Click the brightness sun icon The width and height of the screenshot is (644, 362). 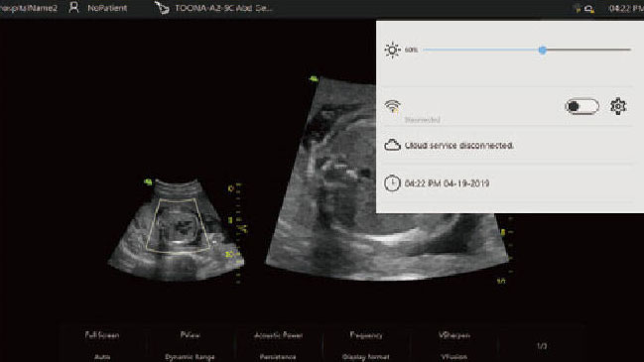(392, 50)
